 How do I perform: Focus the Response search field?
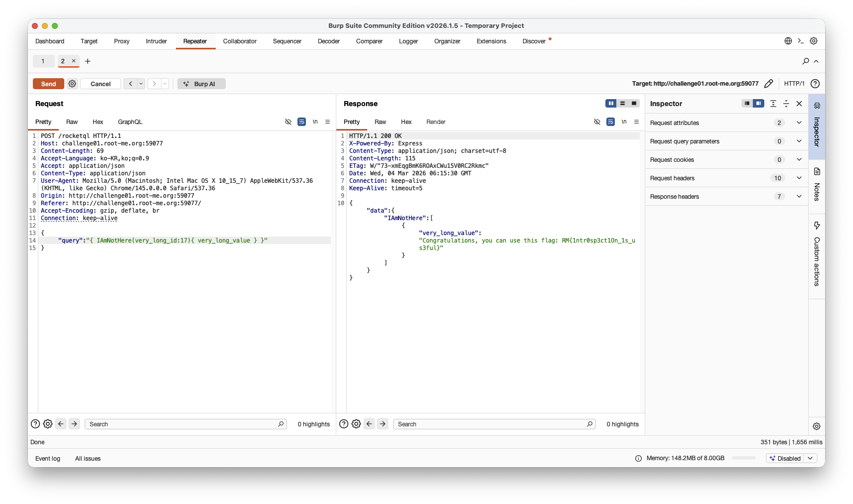point(494,424)
